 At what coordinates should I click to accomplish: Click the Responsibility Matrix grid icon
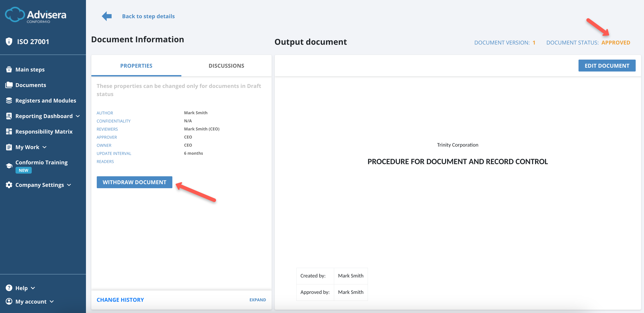coord(9,131)
